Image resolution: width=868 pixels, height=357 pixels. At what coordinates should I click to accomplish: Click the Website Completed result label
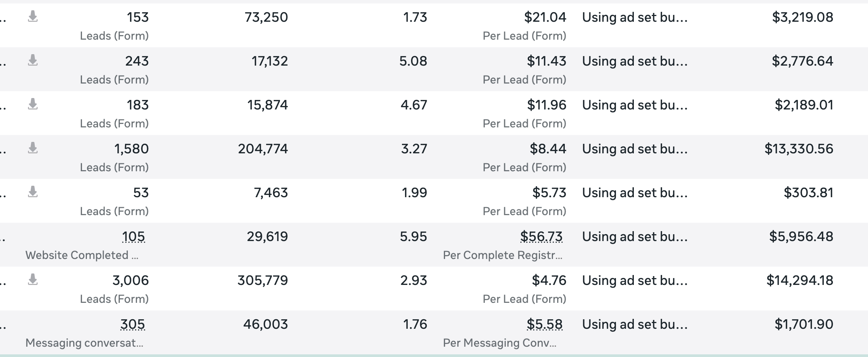tap(82, 255)
